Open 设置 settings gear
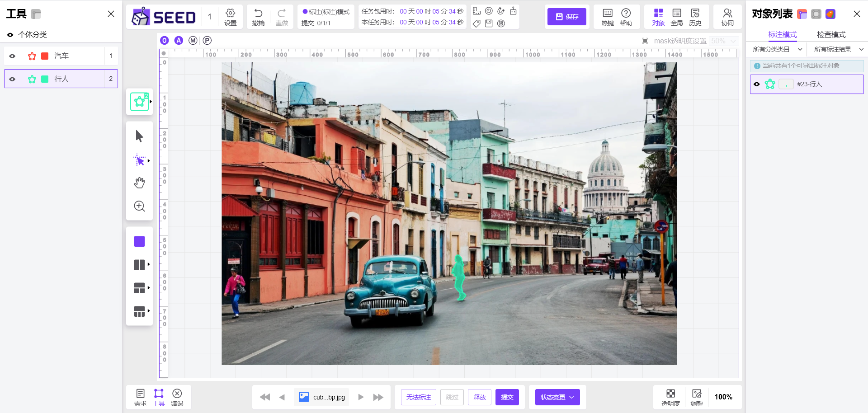 (x=231, y=17)
